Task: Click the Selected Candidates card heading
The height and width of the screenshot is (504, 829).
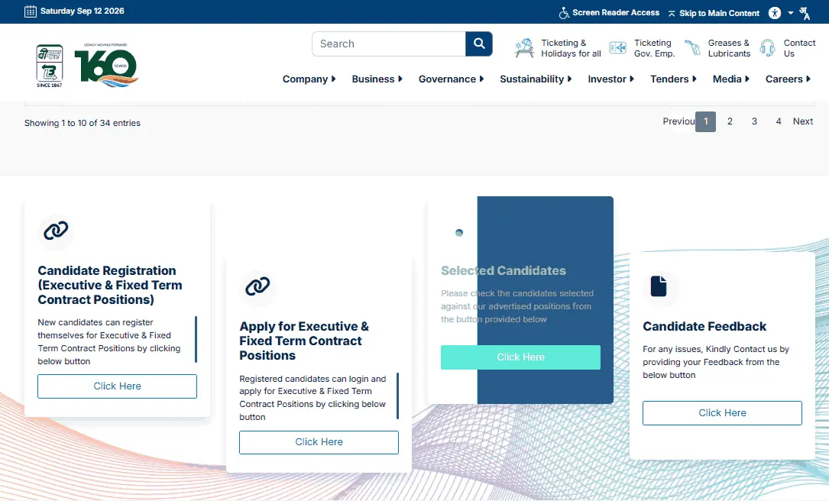Action: [504, 270]
